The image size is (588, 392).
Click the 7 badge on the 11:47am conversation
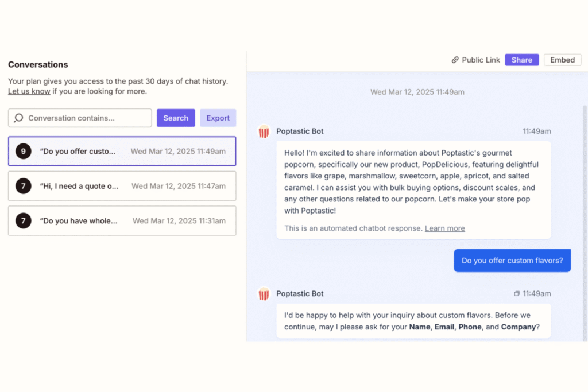(23, 186)
